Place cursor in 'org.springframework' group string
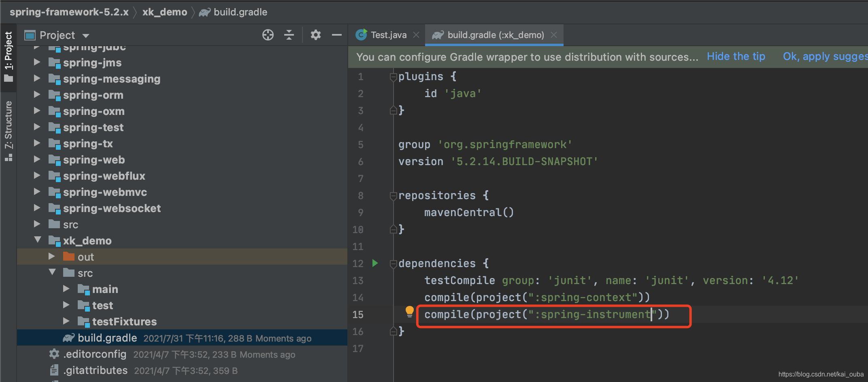Image resolution: width=868 pixels, height=382 pixels. tap(505, 144)
